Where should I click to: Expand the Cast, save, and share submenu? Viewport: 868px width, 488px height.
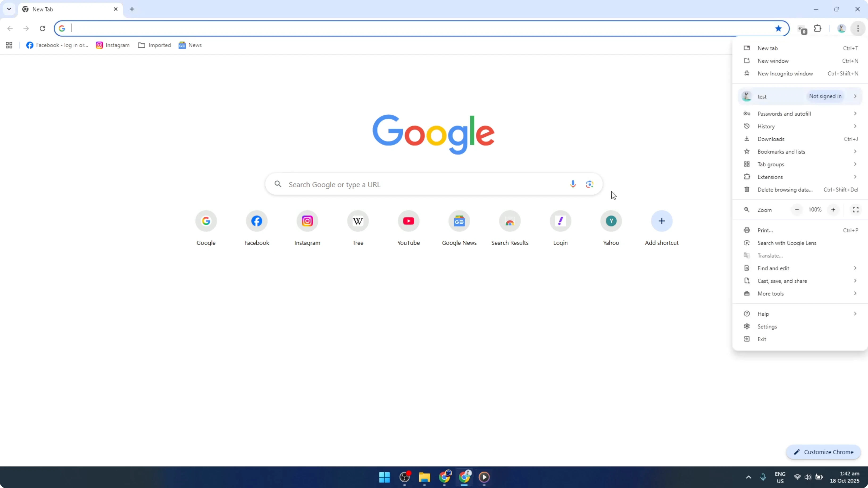coord(800,281)
